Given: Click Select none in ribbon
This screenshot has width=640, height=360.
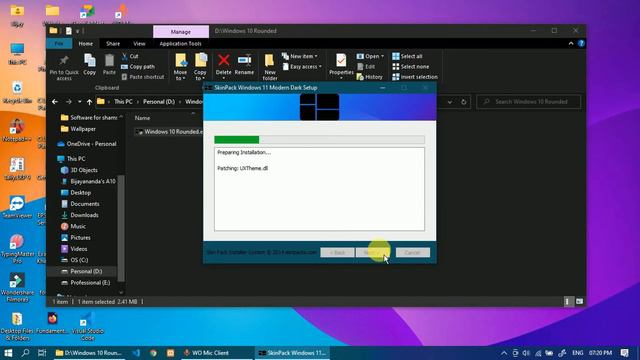Looking at the screenshot, I should click(411, 67).
